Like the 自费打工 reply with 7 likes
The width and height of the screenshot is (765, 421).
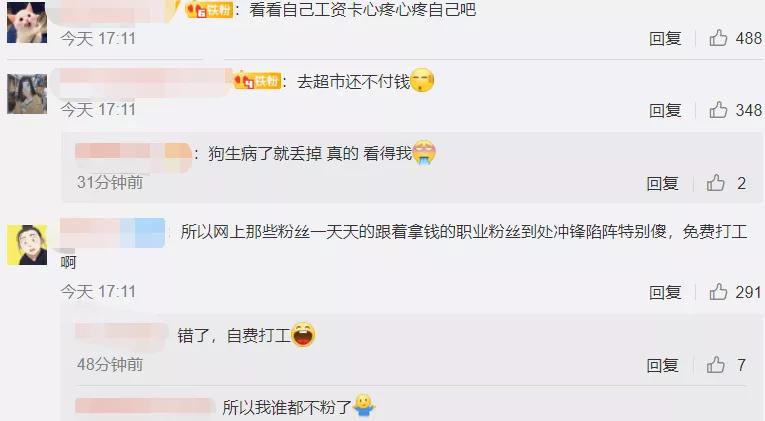(716, 364)
